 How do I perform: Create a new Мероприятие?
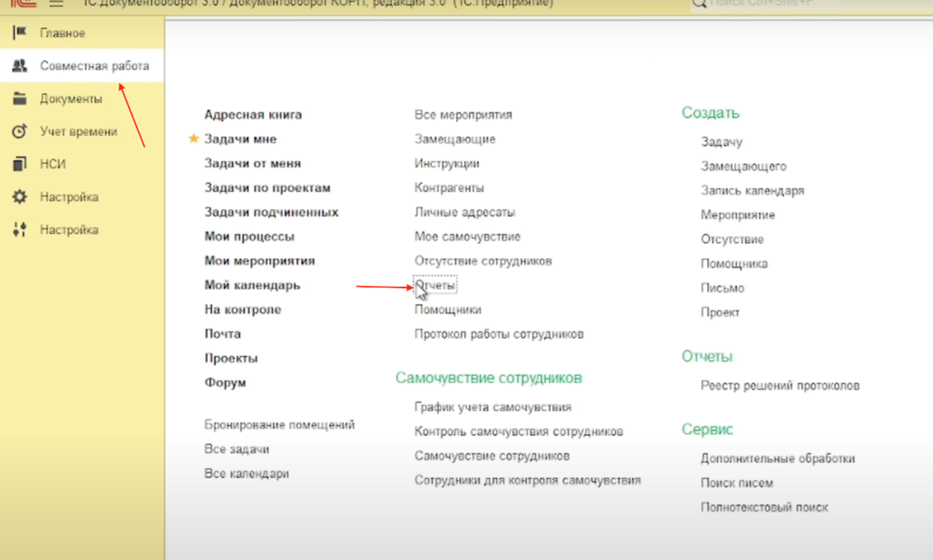738,215
